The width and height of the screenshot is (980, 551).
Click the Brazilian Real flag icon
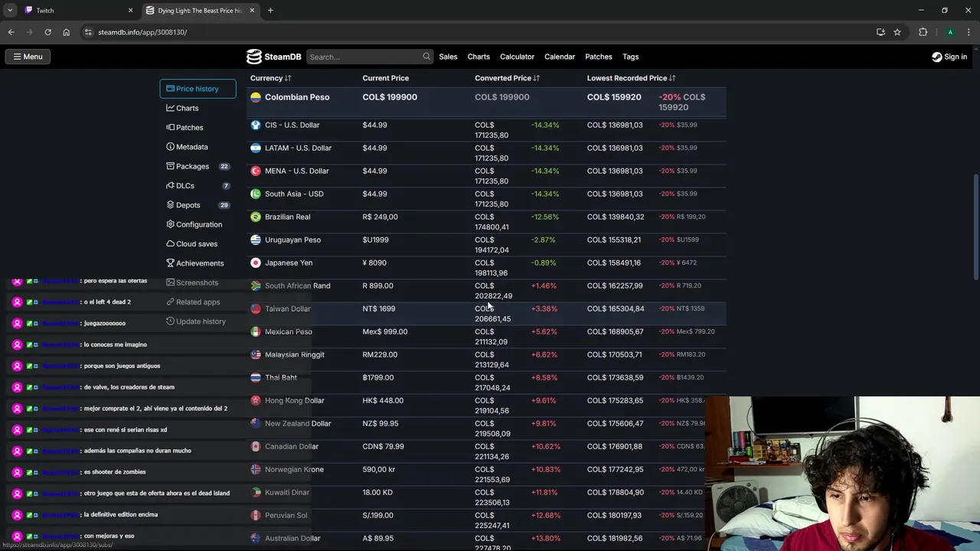[256, 217]
